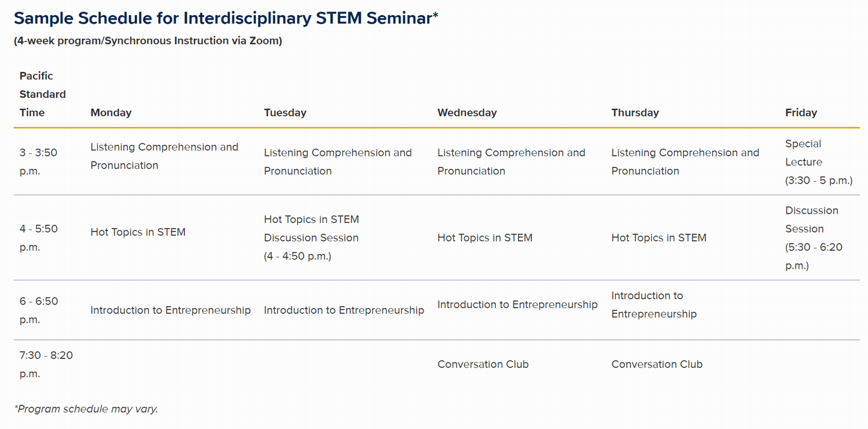Click Monday's Hot Topics in STEM cell

pyautogui.click(x=138, y=232)
